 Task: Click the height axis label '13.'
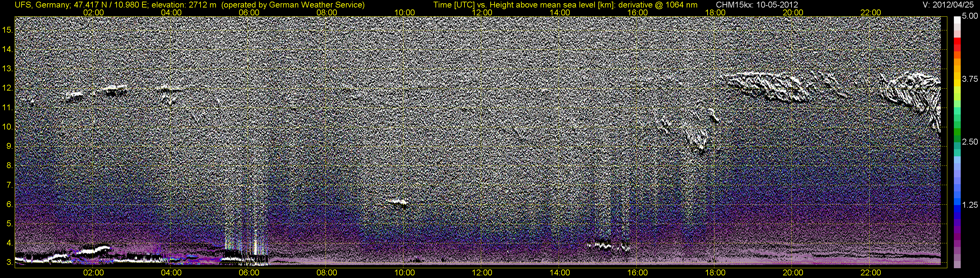pyautogui.click(x=8, y=69)
